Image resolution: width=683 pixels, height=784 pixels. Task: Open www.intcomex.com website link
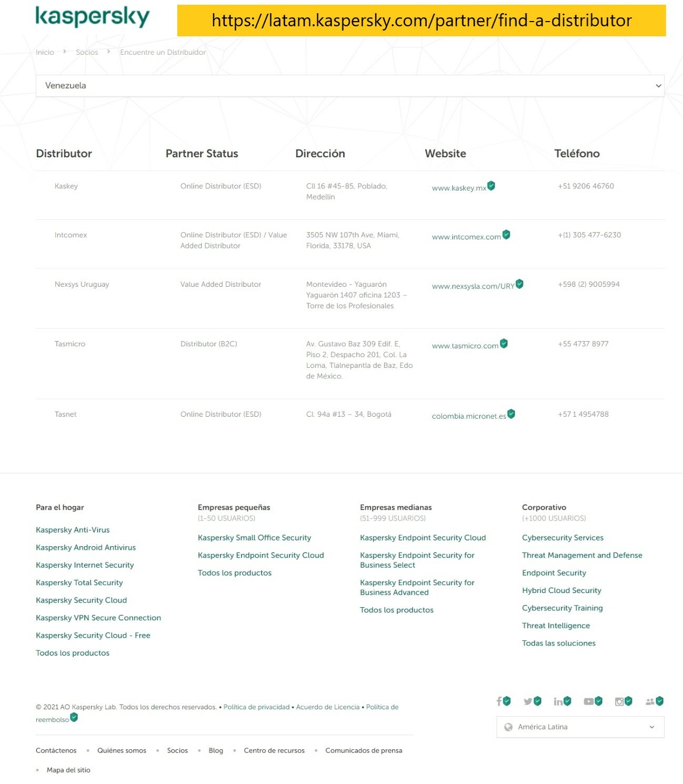[x=466, y=237]
